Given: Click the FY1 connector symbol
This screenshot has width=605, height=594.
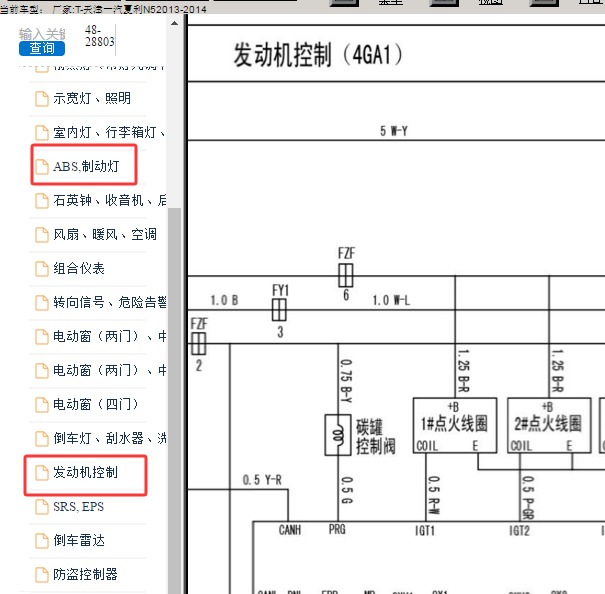Looking at the screenshot, I should (279, 310).
